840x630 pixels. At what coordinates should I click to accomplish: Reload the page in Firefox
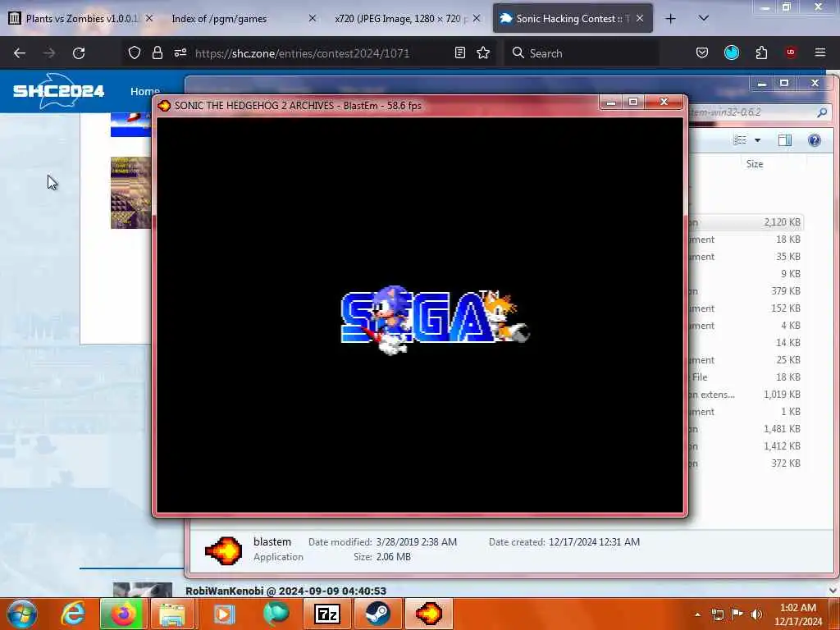point(79,53)
